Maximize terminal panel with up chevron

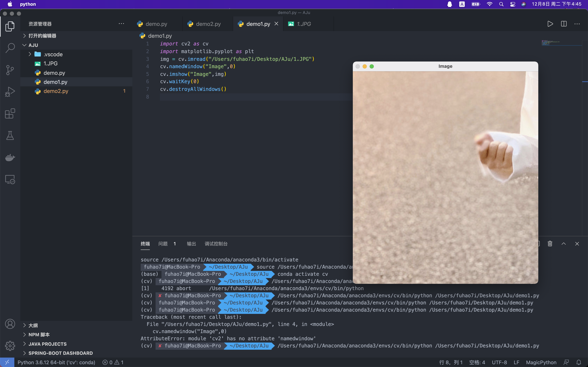(x=563, y=243)
